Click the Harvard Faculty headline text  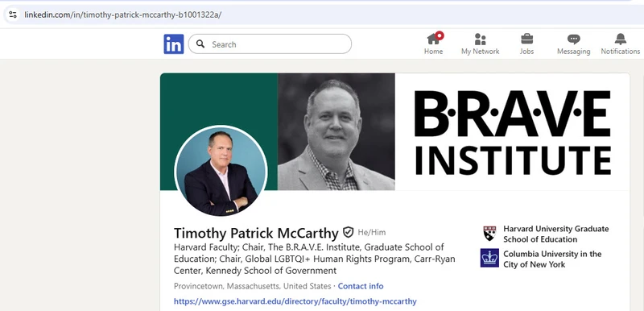(x=314, y=259)
